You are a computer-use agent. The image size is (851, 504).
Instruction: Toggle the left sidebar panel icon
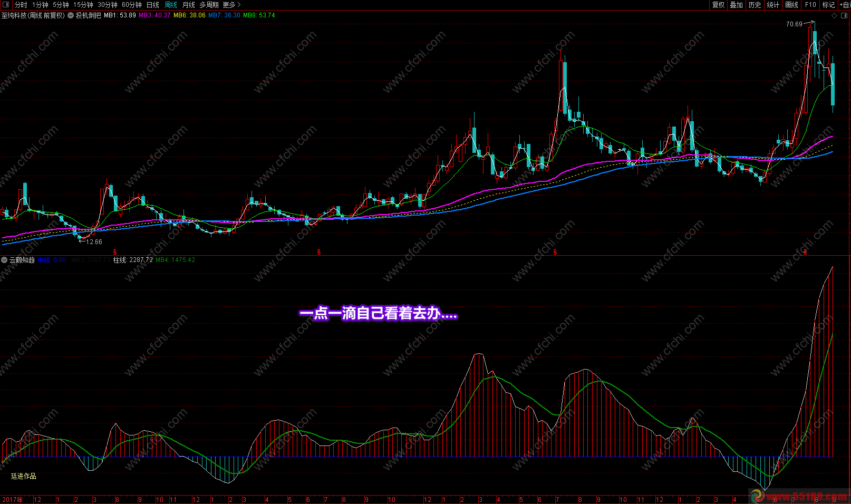pos(6,5)
